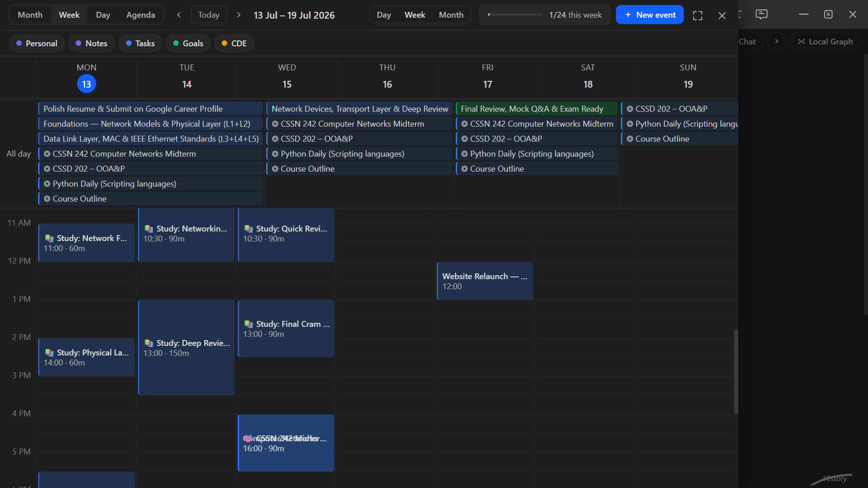Image resolution: width=868 pixels, height=488 pixels.
Task: Toggle fullscreen calendar icon
Action: click(x=697, y=15)
